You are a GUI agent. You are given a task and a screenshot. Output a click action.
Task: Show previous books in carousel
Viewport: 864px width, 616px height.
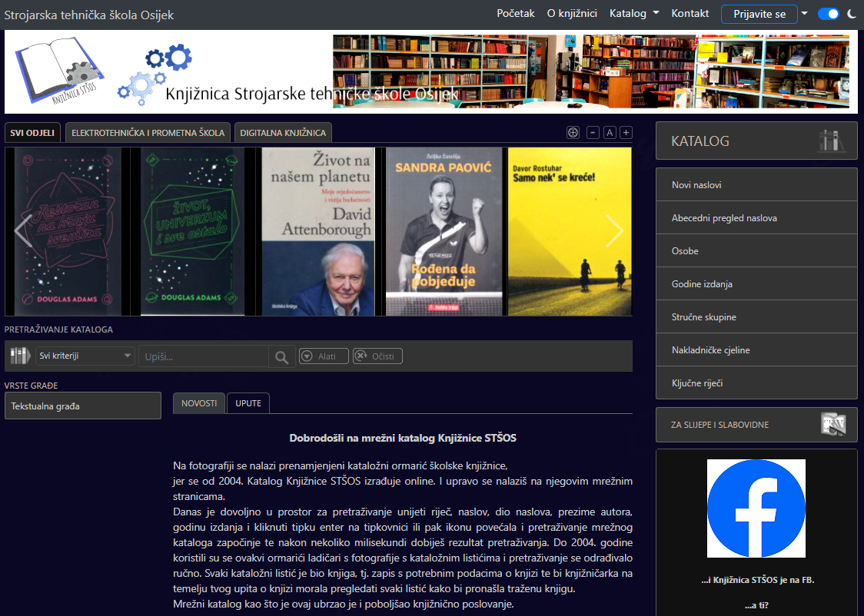pyautogui.click(x=23, y=230)
